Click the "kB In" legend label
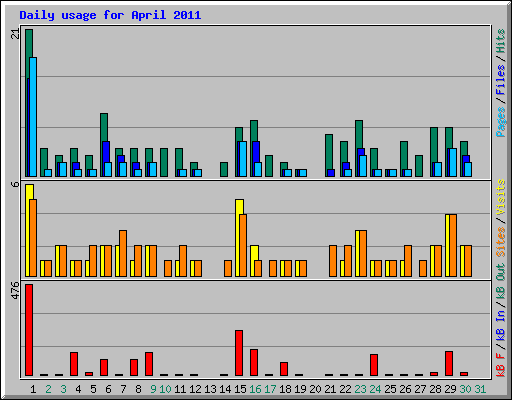Image resolution: width=512 pixels, height=400 pixels. tap(501, 316)
